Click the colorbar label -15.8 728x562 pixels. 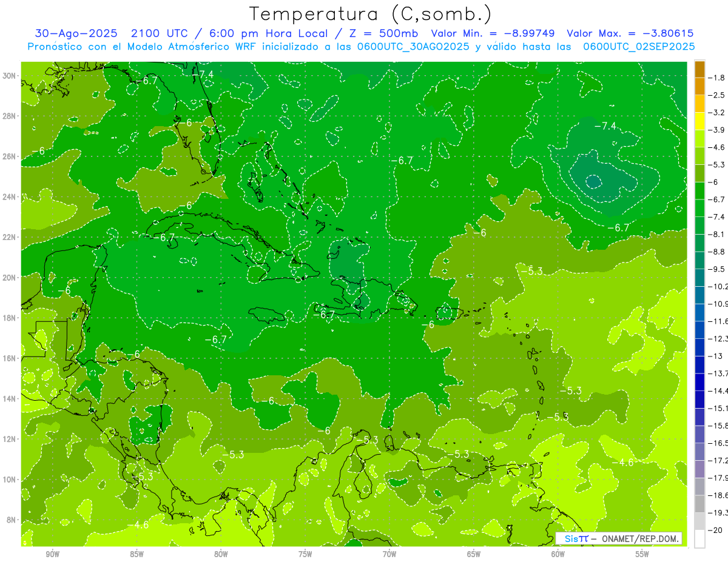coord(718,426)
